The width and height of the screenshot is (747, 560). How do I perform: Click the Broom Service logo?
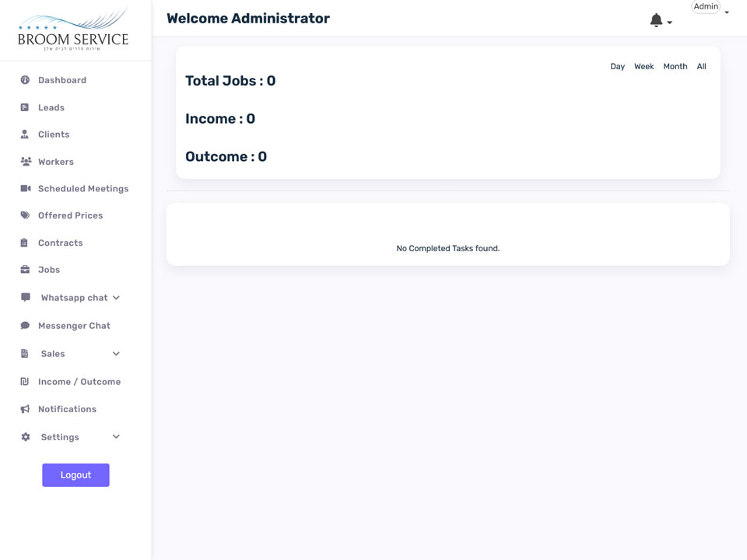click(x=73, y=29)
